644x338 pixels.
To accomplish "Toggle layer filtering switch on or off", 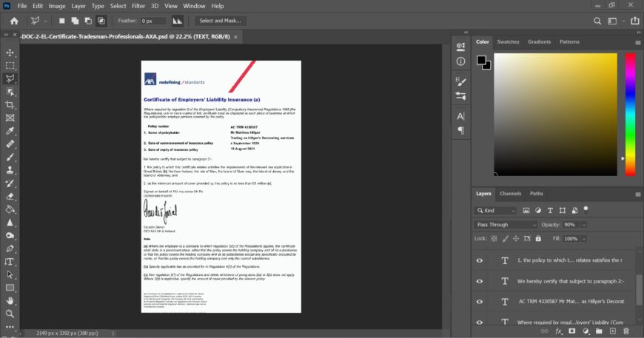I will tap(586, 209).
